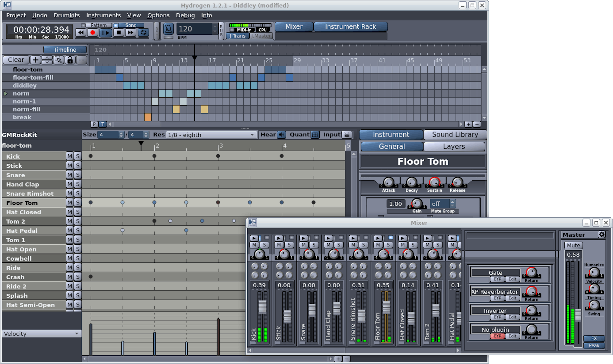Zoom in pattern editor at bottom
The width and height of the screenshot is (613, 364).
[x=338, y=359]
